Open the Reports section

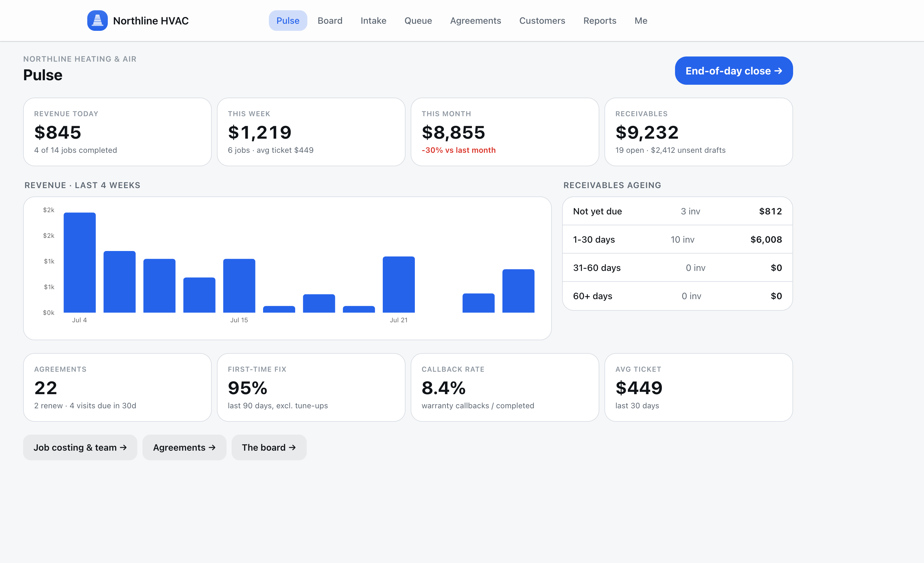tap(599, 21)
